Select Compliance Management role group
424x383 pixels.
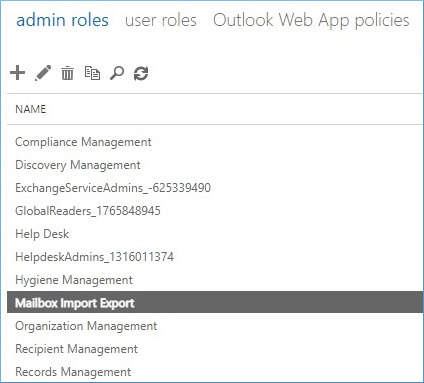tap(215, 142)
